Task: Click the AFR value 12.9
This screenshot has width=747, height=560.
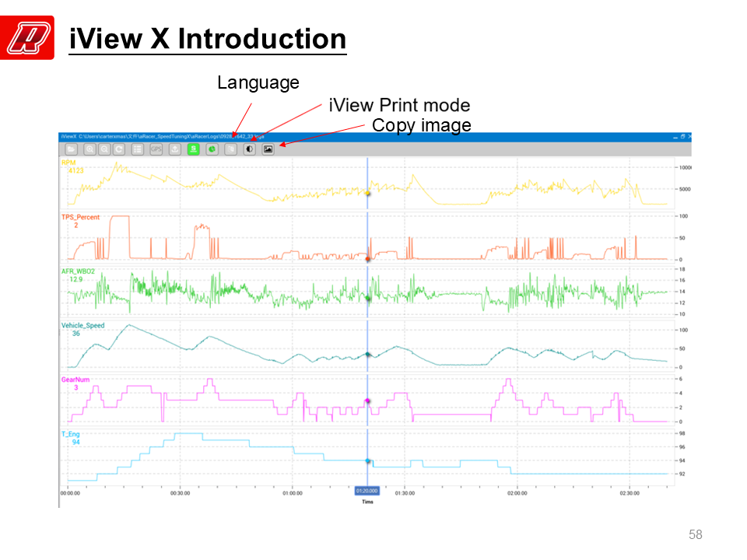Action: point(75,279)
